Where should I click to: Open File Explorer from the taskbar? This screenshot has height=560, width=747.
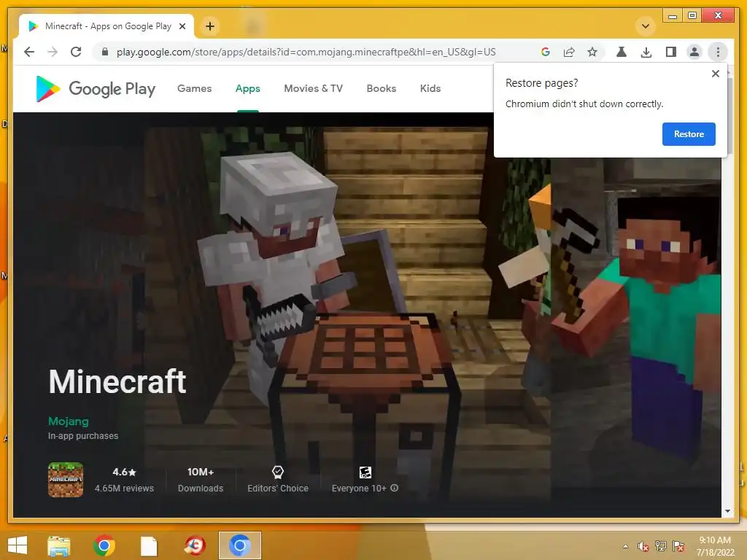pos(59,545)
